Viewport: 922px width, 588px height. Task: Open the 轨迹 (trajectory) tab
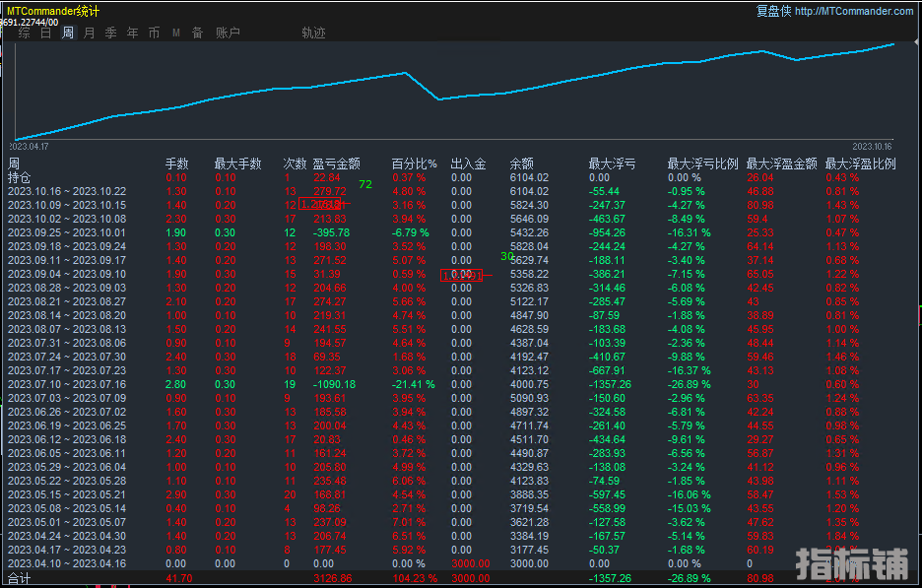[313, 33]
